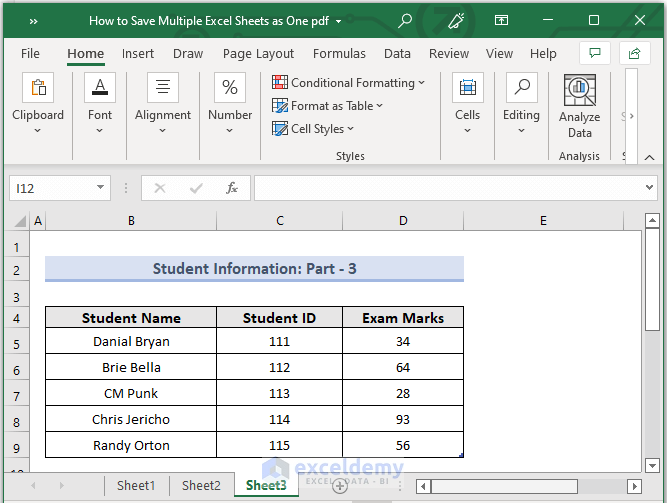The height and width of the screenshot is (503, 667).
Task: Open the File menu
Action: tap(31, 54)
